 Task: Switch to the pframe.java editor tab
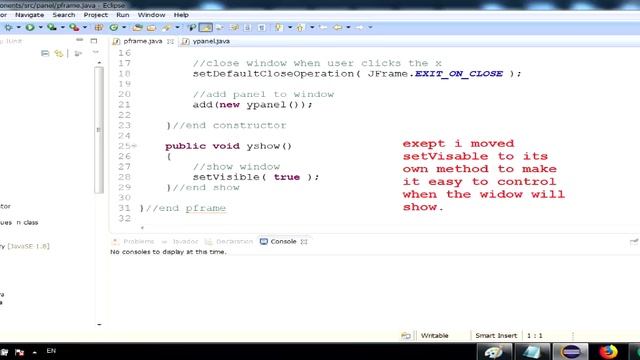point(142,41)
